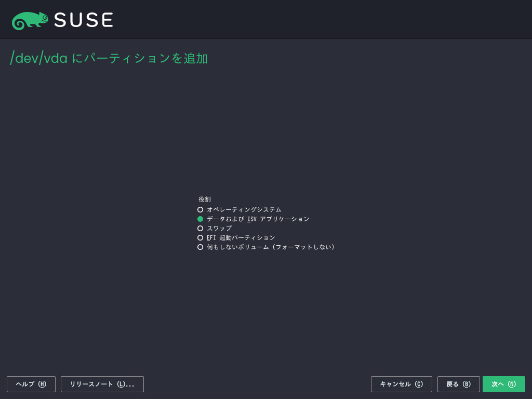Click the データおよび ISV アプリケーション label text
This screenshot has width=532, height=399.
(x=258, y=219)
